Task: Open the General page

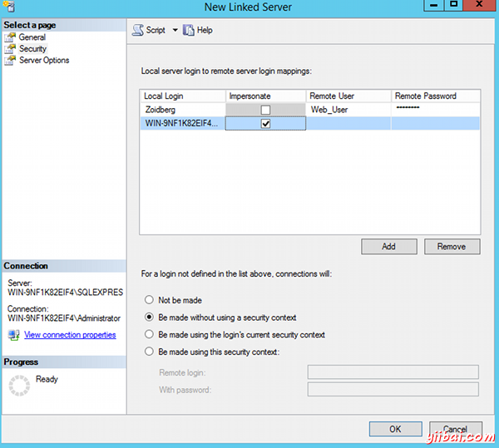Action: pos(32,37)
